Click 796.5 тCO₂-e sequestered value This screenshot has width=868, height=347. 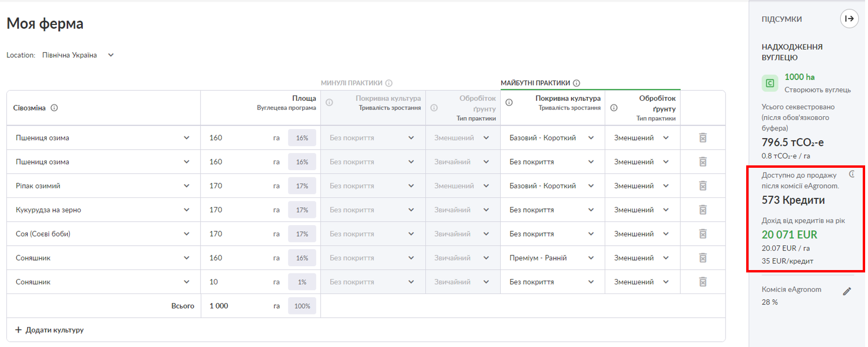(793, 142)
